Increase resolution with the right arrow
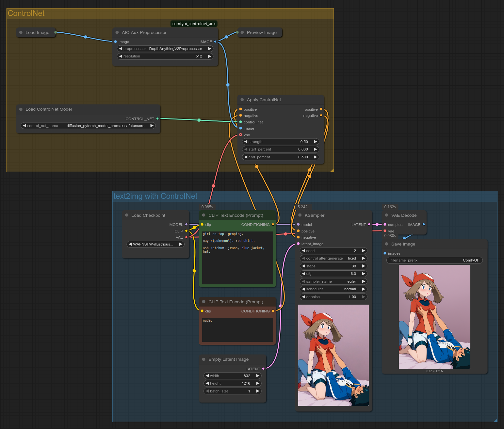Image resolution: width=504 pixels, height=429 pixels. click(x=210, y=56)
